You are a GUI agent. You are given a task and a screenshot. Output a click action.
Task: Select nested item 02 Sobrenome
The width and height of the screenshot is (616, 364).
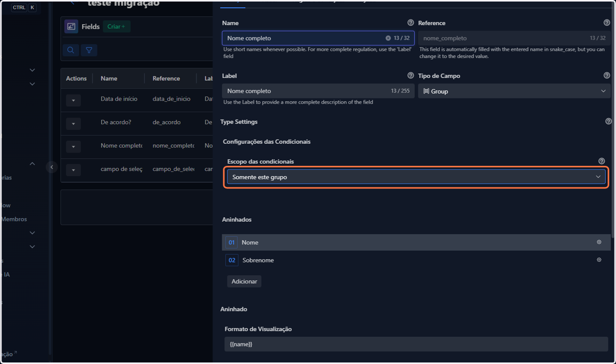coord(416,260)
